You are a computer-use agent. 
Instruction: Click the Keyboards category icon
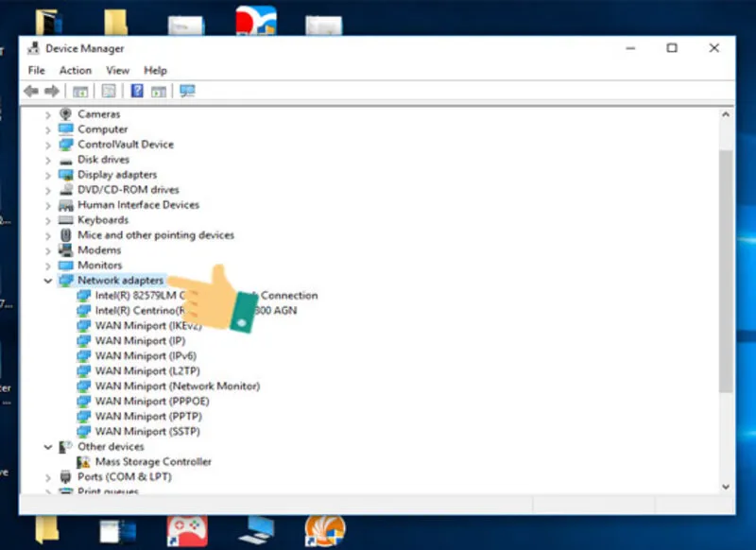[65, 220]
